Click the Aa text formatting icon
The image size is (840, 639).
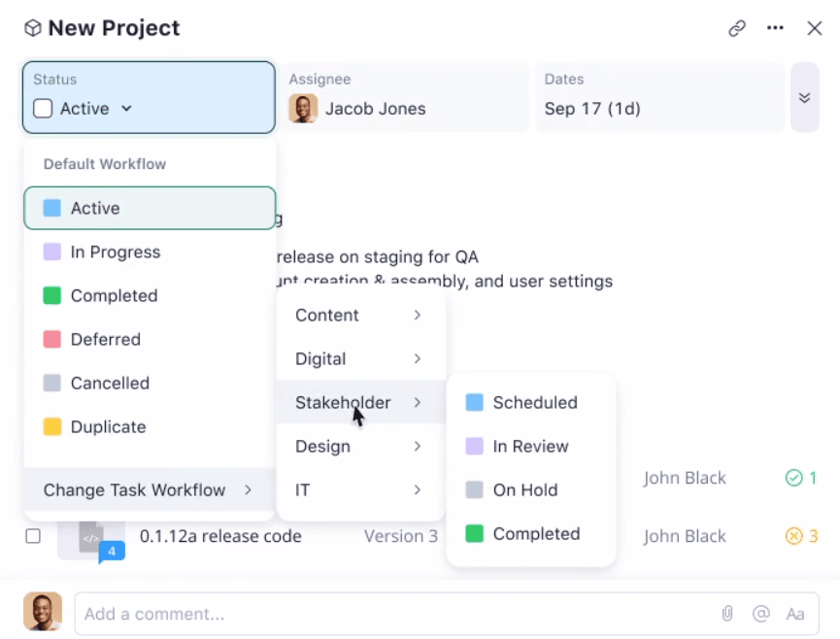pyautogui.click(x=795, y=613)
